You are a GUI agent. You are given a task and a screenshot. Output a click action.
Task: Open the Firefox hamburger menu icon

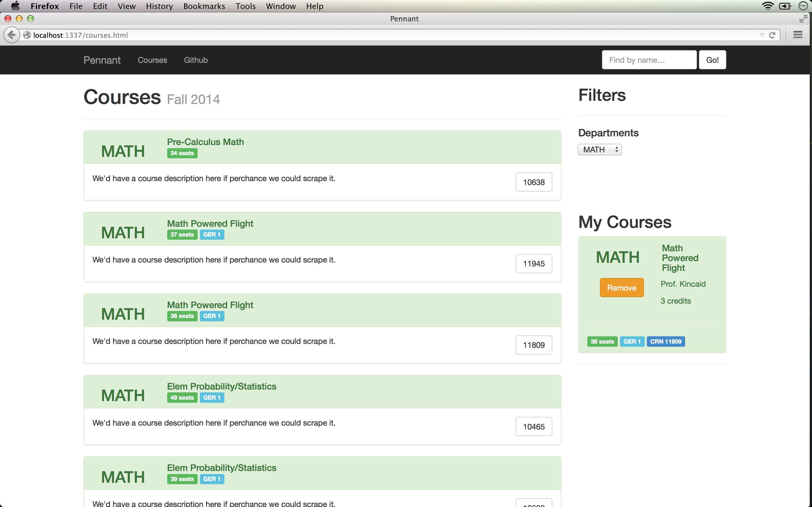click(798, 35)
